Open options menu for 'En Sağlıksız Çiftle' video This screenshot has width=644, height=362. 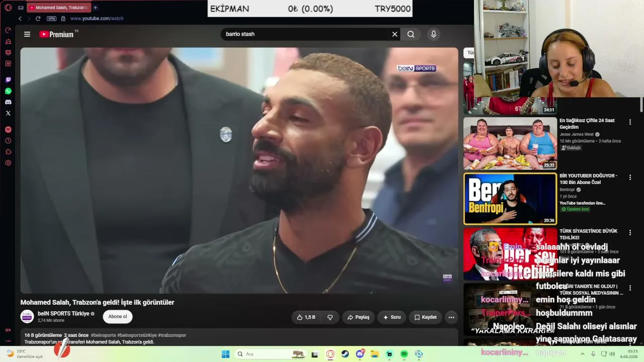point(630,122)
